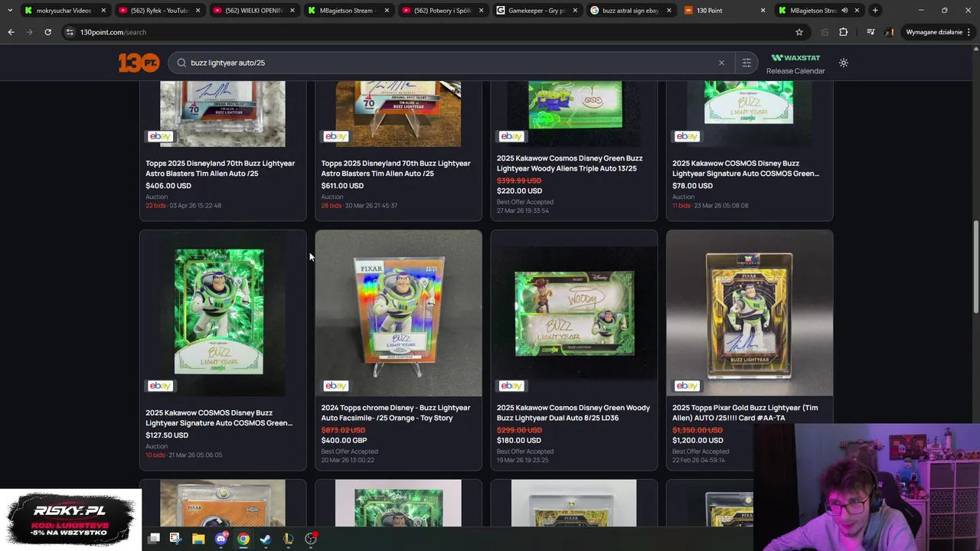
Task: Open $127.50 Kakawow COSMOS Signature Auto listing
Action: point(219,418)
